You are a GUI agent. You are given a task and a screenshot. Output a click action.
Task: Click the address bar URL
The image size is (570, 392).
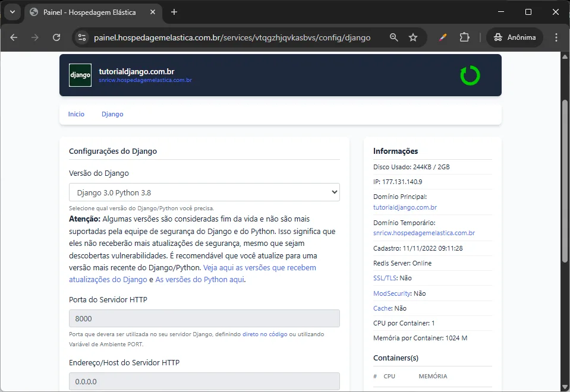(232, 37)
